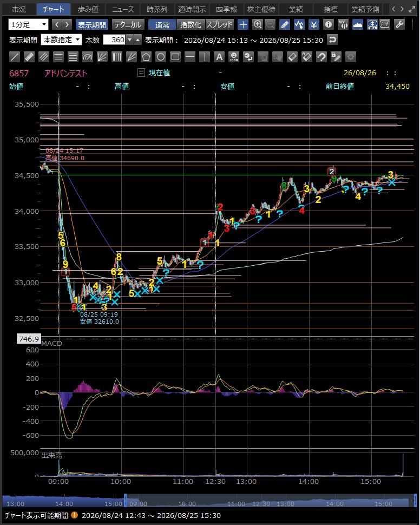Switch to the 歩み値 tab
The image size is (420, 525).
tap(88, 9)
